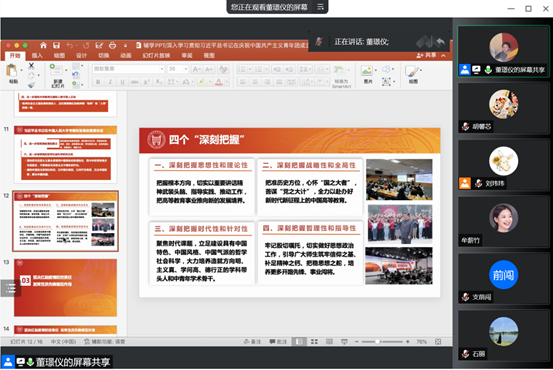
Task: Collapse the ribbon with the chevron
Action: [443, 55]
